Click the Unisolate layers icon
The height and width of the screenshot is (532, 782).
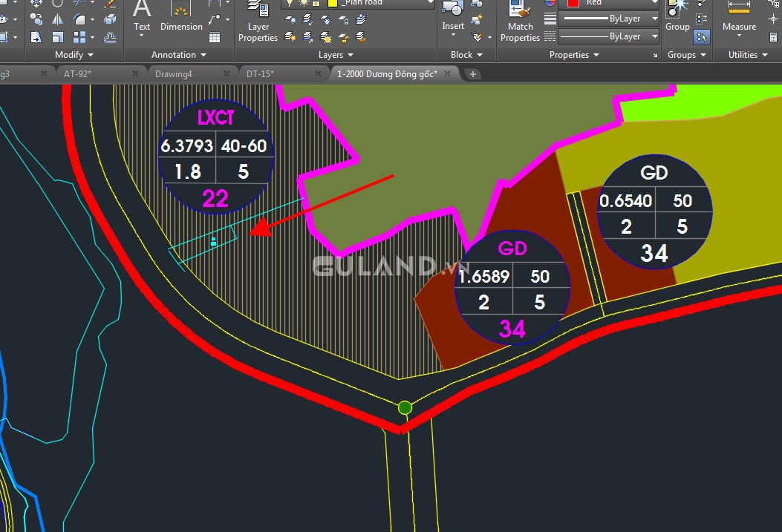pos(308,37)
